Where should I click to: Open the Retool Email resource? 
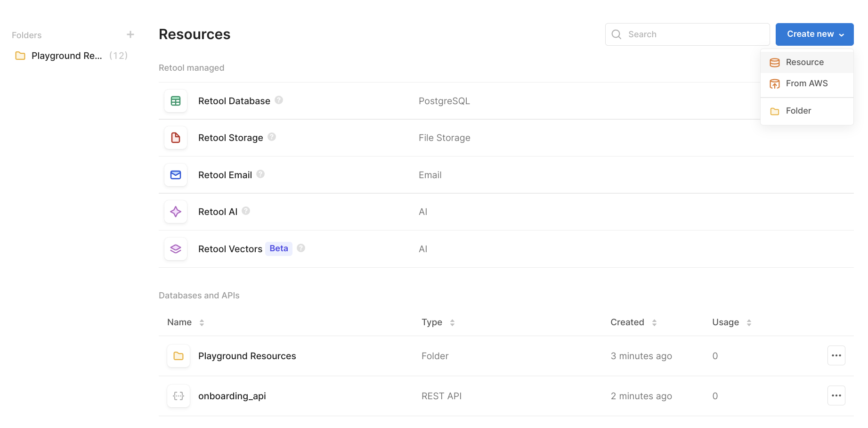point(225,174)
